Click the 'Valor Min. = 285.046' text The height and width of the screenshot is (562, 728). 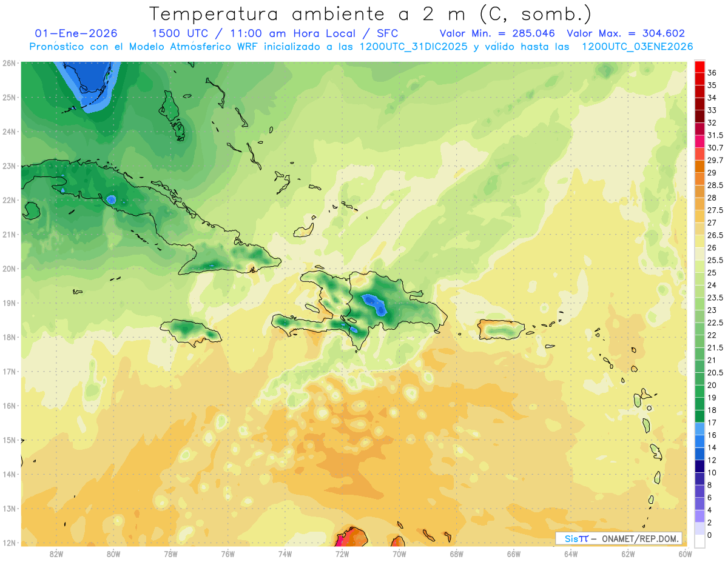click(497, 33)
